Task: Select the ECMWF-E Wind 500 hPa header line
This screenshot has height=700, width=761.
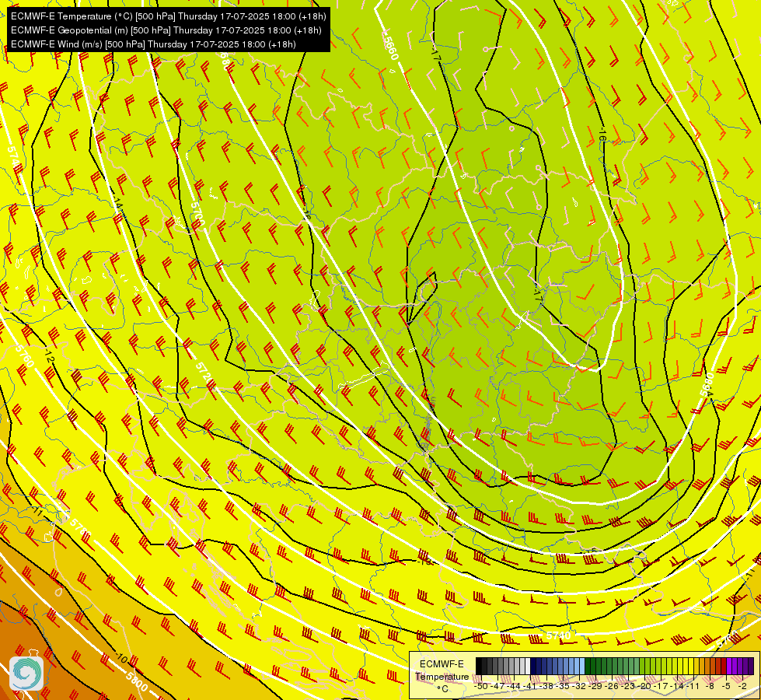Action: pyautogui.click(x=153, y=44)
